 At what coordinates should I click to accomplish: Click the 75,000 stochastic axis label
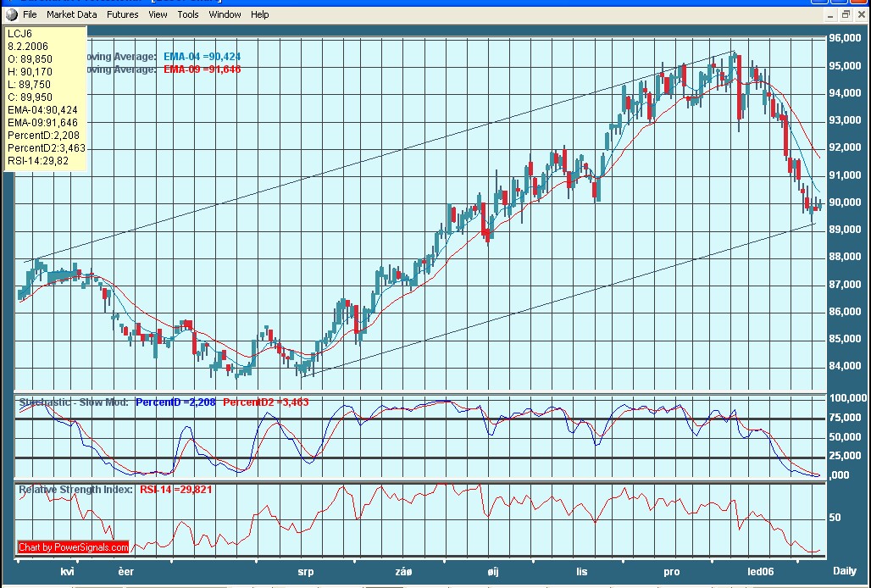click(845, 418)
